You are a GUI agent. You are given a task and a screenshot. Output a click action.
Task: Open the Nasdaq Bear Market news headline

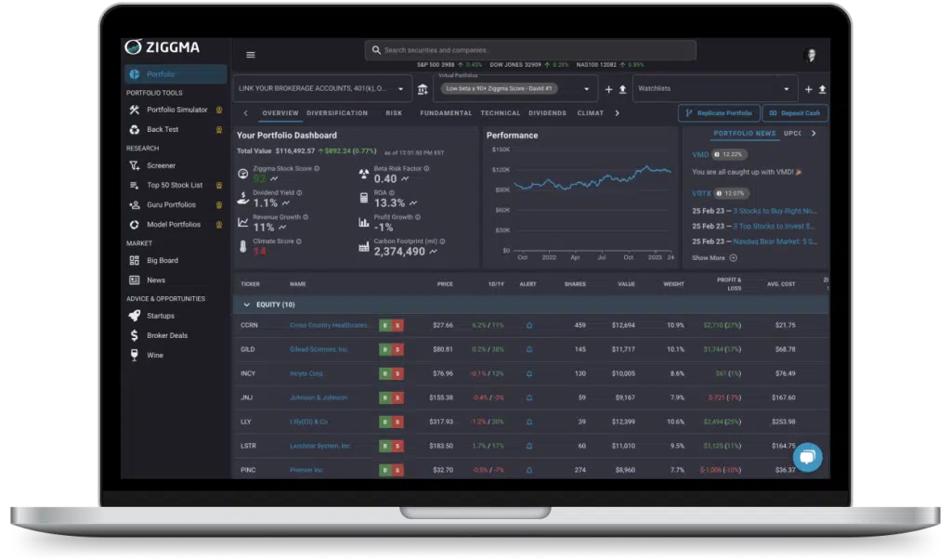pyautogui.click(x=775, y=241)
